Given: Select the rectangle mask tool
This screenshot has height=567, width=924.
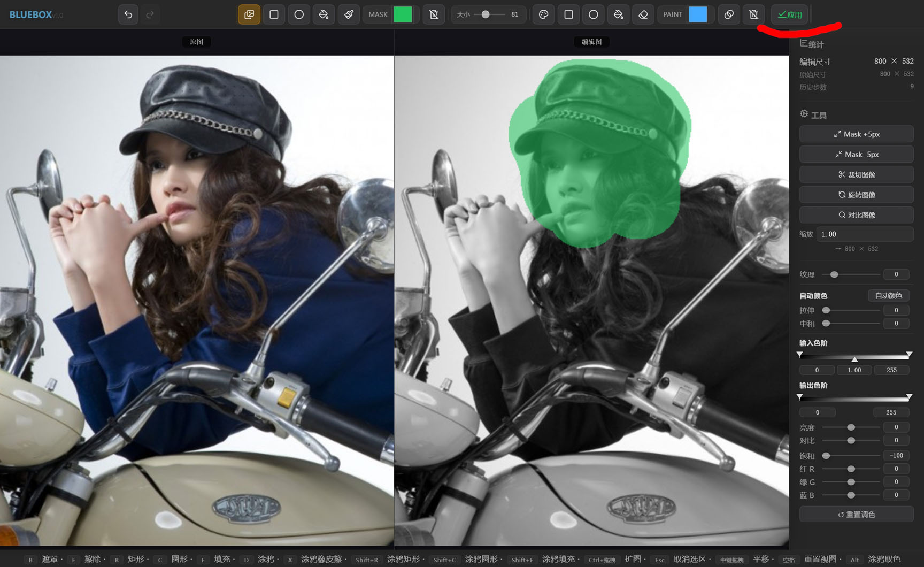Looking at the screenshot, I should coord(274,14).
